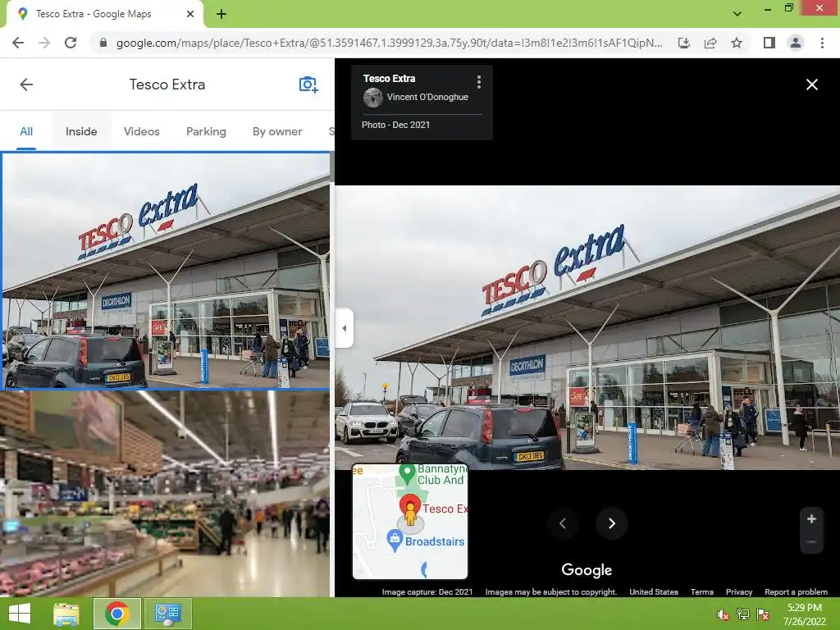Screen dimensions: 840x630
Task: Share this page icon
Action: tap(710, 43)
